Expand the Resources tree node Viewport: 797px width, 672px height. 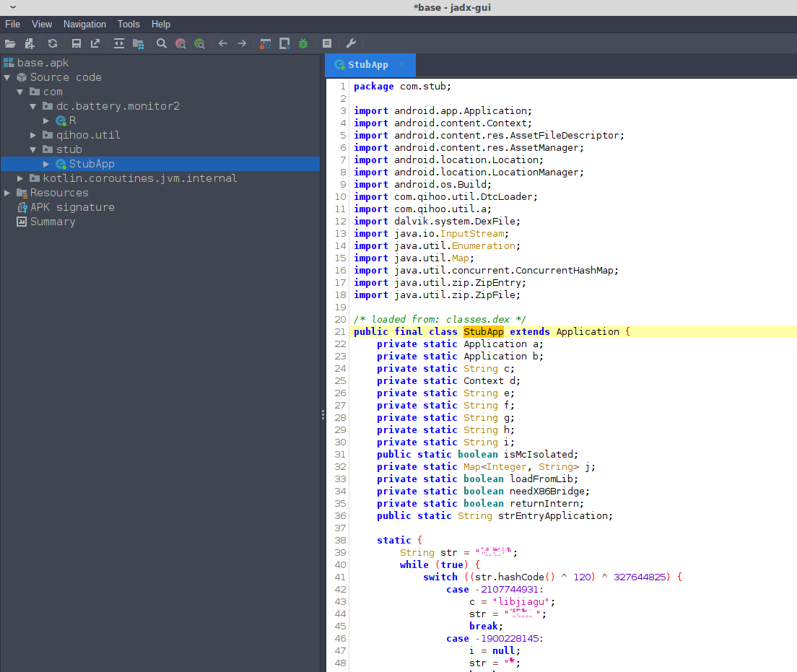click(7, 193)
